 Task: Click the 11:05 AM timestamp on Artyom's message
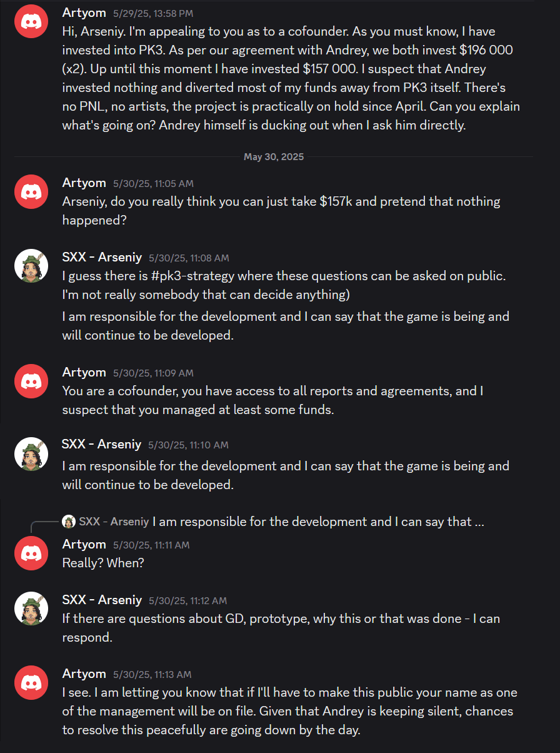click(x=153, y=183)
